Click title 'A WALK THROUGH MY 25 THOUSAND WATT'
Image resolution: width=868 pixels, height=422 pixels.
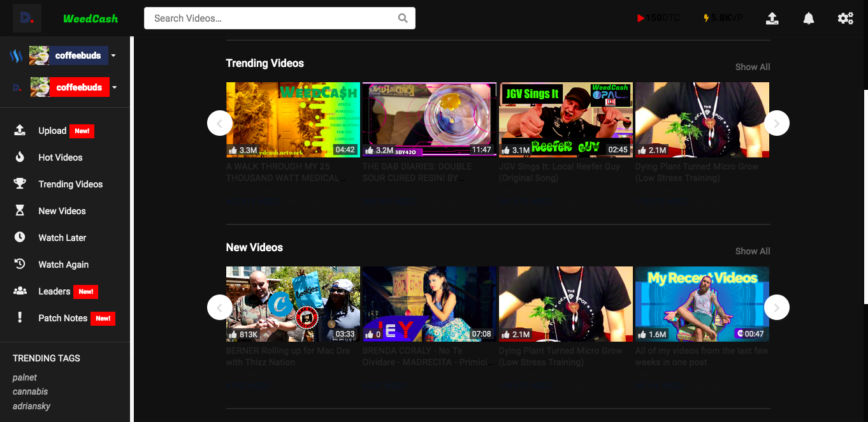285,172
